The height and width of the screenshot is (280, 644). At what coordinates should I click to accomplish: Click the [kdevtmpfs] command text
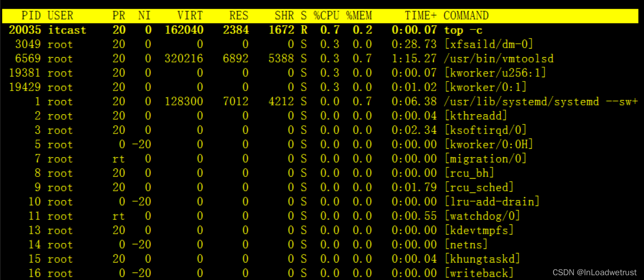tap(479, 230)
